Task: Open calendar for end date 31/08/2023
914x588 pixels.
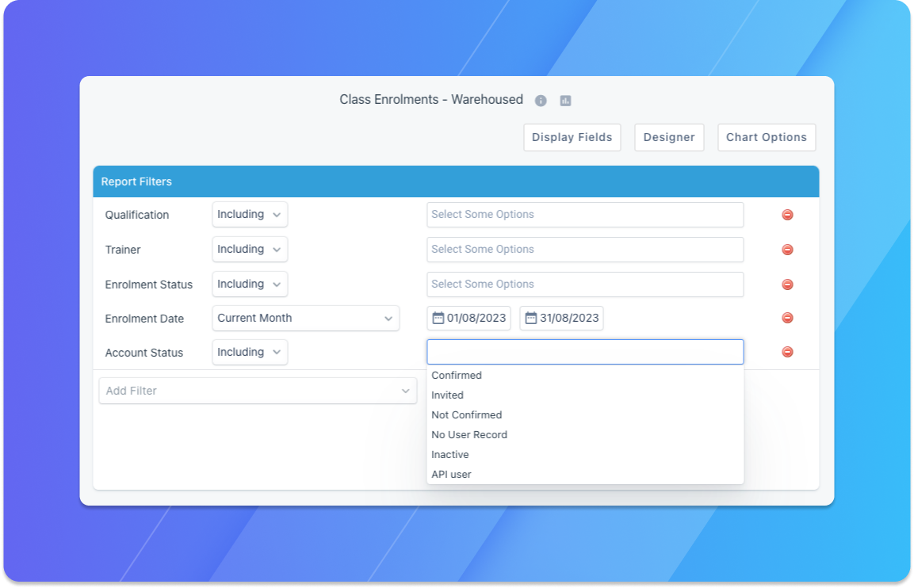Action: [x=531, y=319]
